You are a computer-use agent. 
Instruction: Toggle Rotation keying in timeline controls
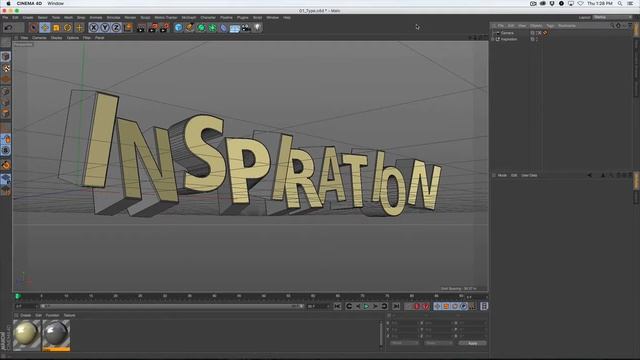[x=455, y=306]
